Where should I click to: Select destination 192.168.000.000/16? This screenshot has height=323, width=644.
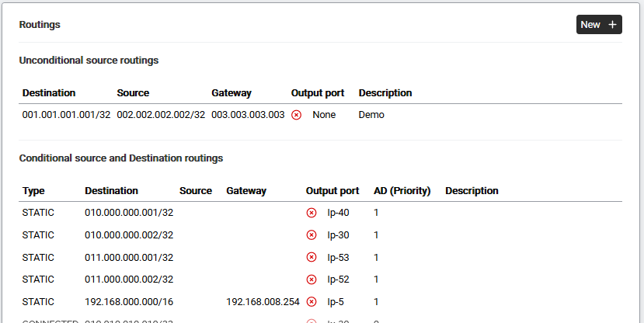coord(129,302)
